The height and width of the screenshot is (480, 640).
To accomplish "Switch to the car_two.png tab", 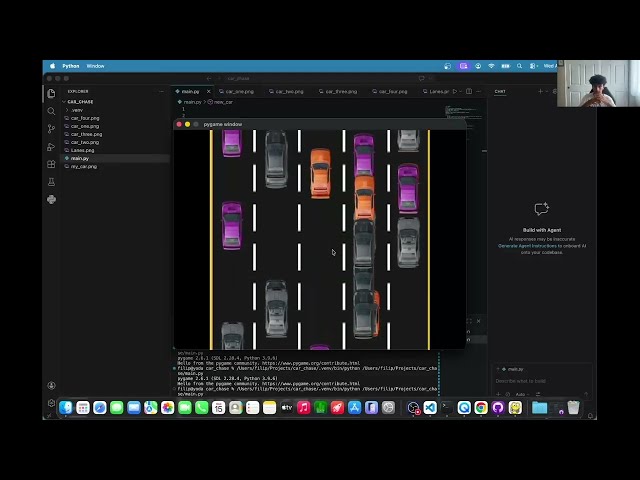I will (289, 91).
